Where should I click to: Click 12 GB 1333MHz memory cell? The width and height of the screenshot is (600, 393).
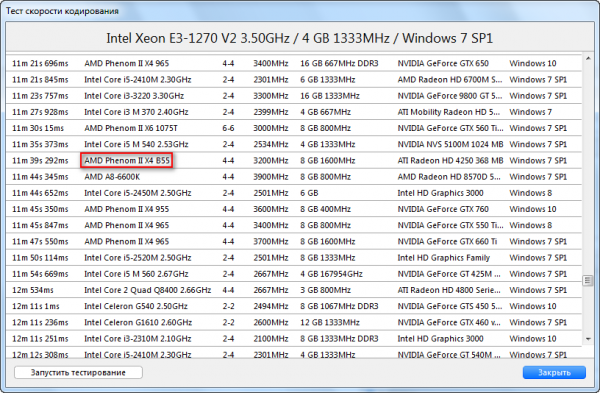(x=330, y=322)
